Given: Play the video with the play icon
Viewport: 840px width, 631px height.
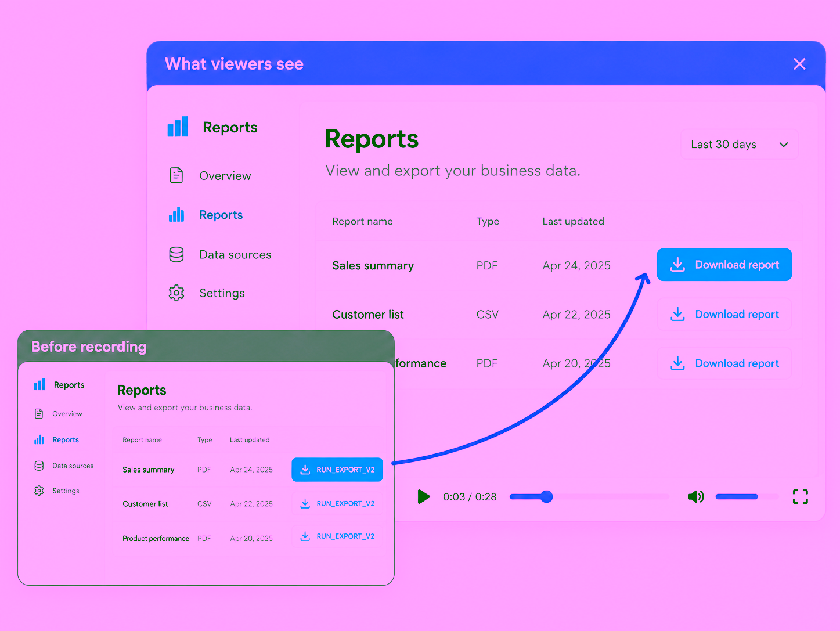Looking at the screenshot, I should coord(424,497).
